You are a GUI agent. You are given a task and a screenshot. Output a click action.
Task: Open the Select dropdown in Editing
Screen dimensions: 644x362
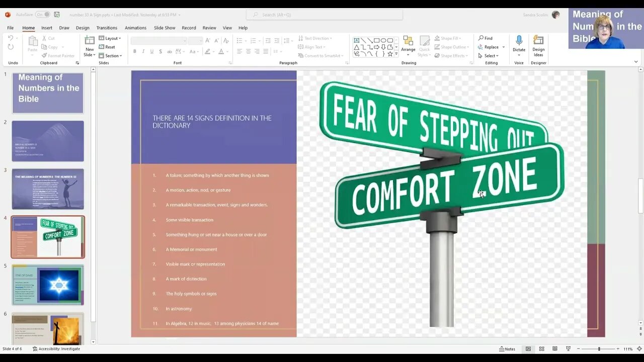489,56
